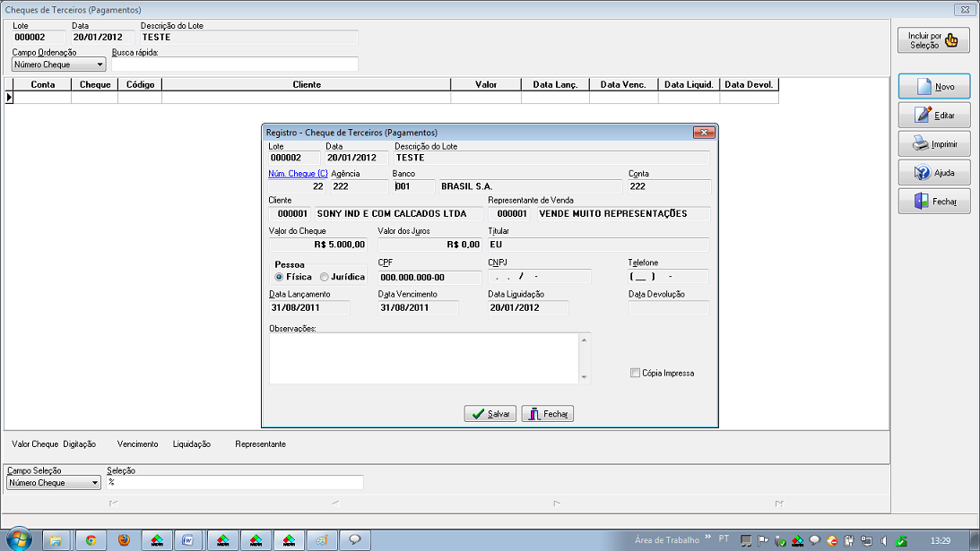Click Fechar button inside the Registro dialog

point(548,414)
